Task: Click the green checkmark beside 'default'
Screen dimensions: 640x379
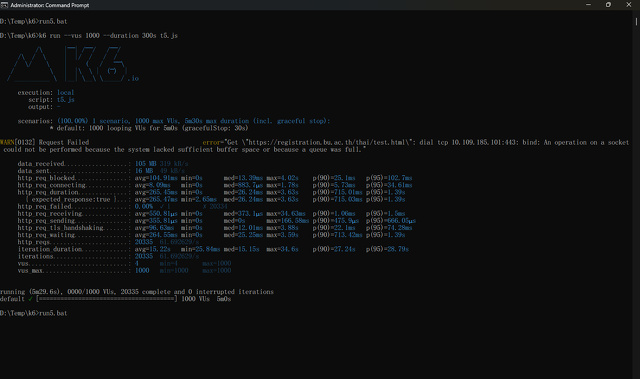Action: click(x=30, y=299)
